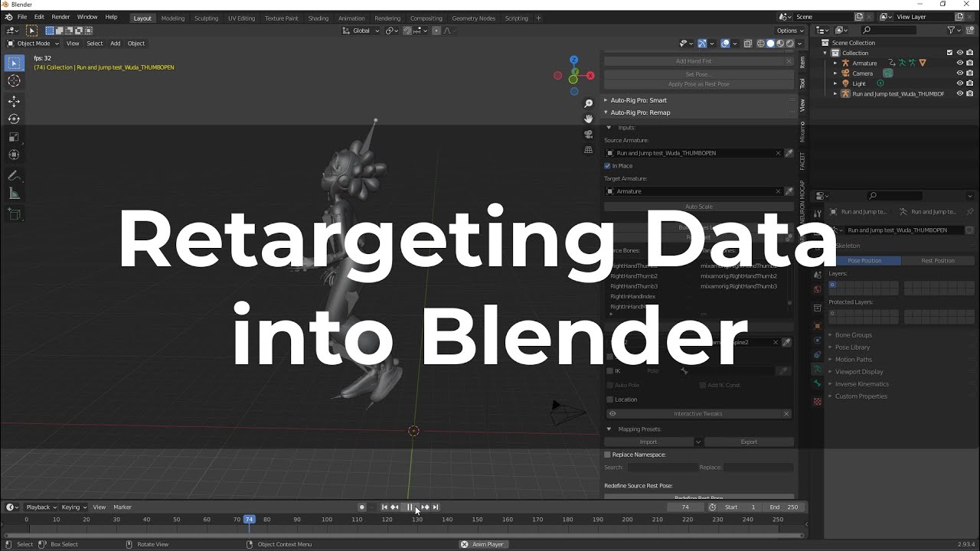The height and width of the screenshot is (551, 980).
Task: Open Global transform orientation dropdown
Action: [x=361, y=31]
